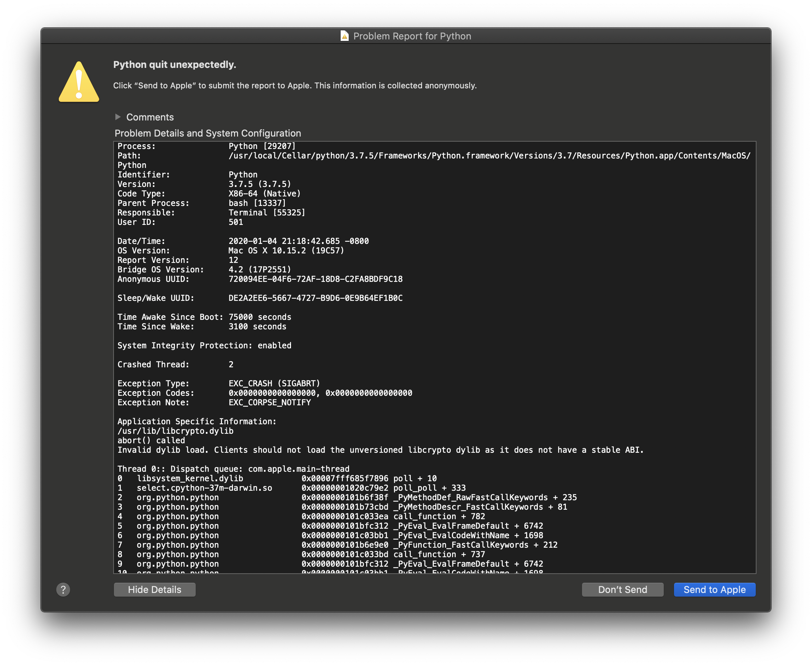Image resolution: width=812 pixels, height=666 pixels.
Task: Click the Application Specific Information label
Action: 197,422
